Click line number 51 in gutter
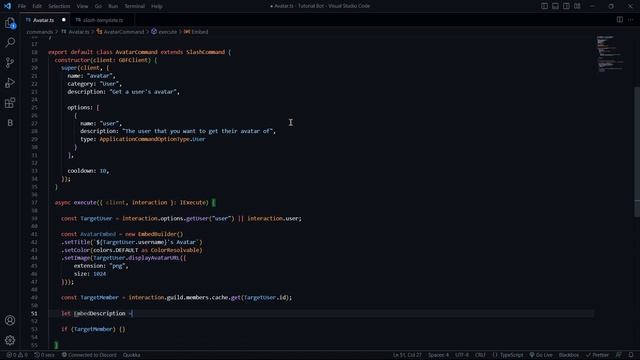 tap(34, 313)
